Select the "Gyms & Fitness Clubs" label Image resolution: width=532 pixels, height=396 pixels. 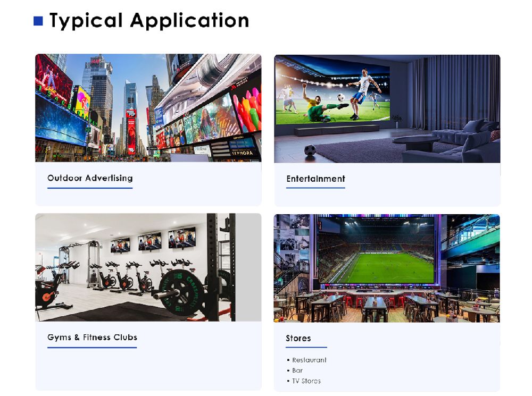[92, 337]
